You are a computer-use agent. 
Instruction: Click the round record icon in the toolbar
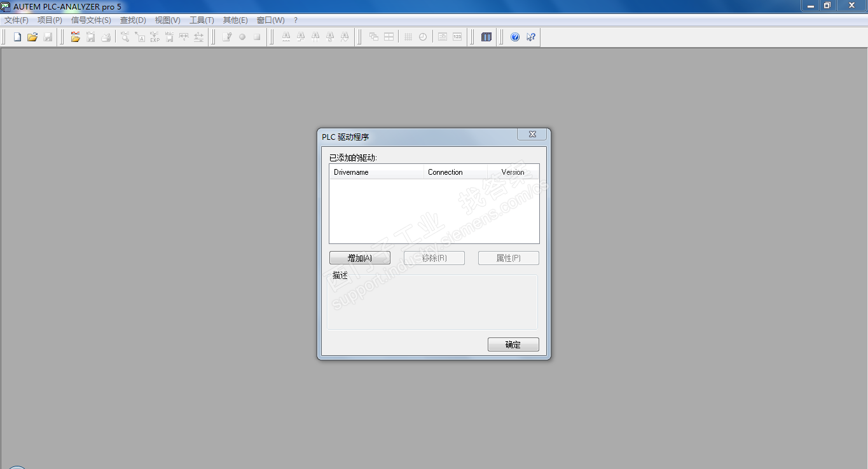[242, 37]
